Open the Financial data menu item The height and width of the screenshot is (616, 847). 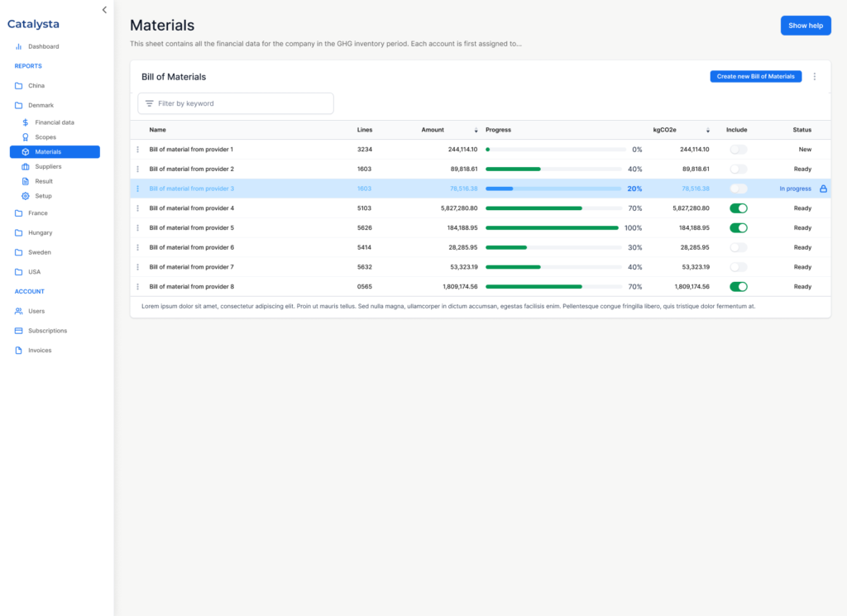tap(54, 122)
